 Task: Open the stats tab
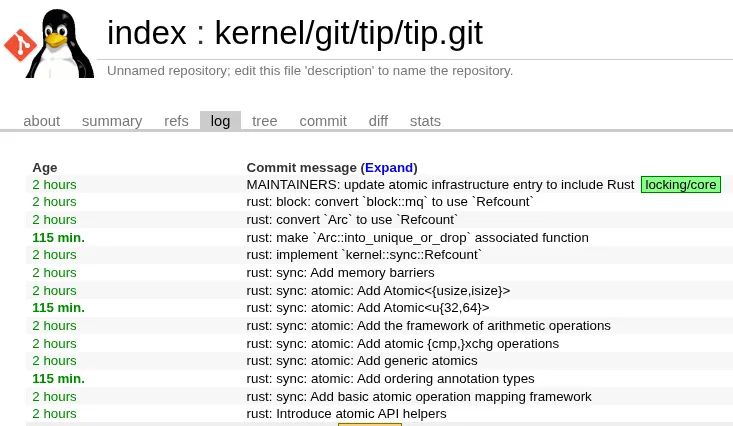click(x=425, y=121)
